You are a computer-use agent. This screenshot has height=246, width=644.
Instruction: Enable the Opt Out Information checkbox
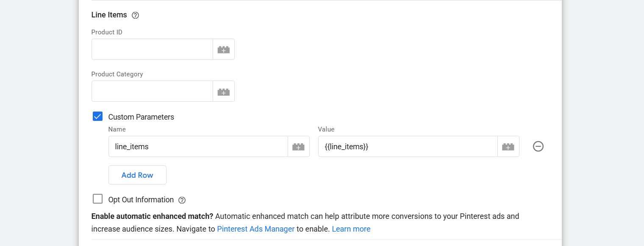click(x=98, y=199)
